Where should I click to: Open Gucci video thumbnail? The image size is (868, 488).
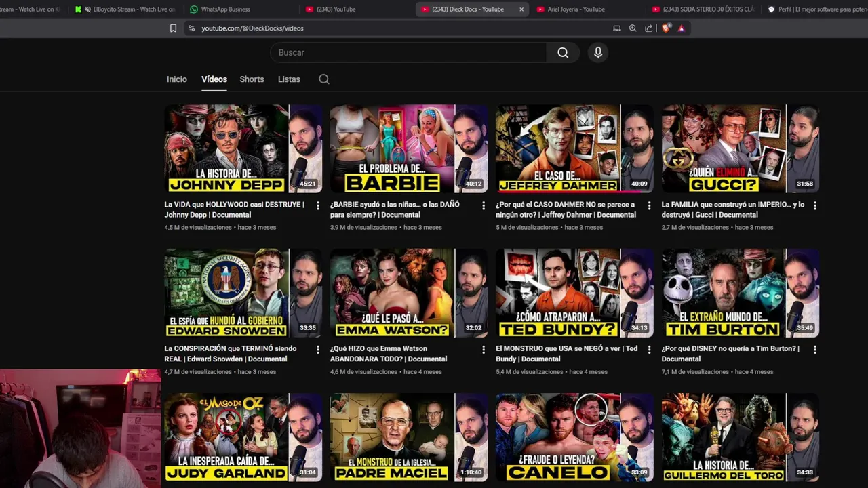click(x=741, y=148)
